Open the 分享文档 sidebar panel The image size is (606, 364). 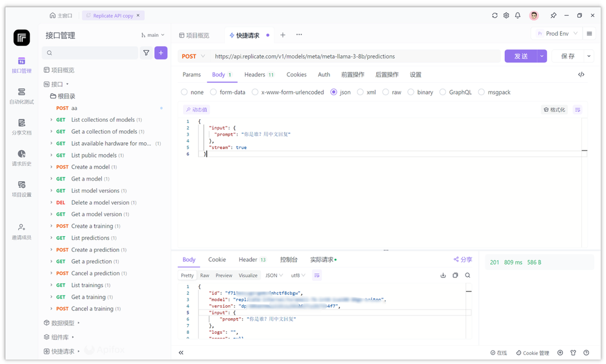click(x=21, y=128)
